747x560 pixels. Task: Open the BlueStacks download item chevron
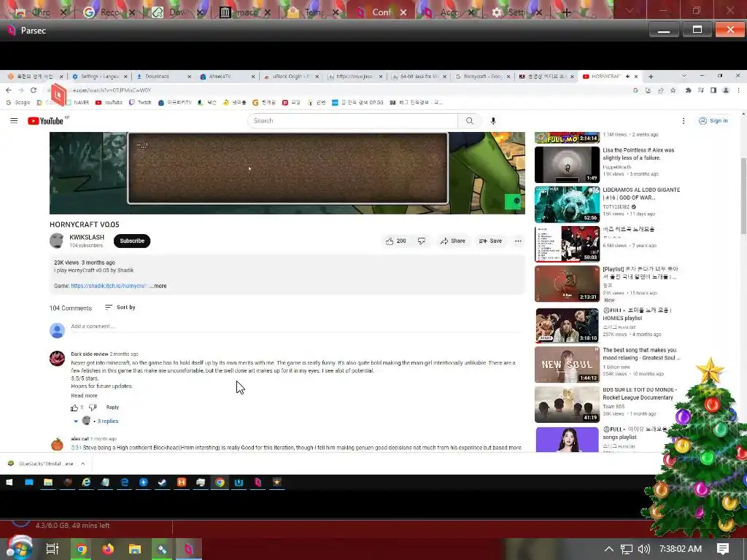(x=83, y=464)
